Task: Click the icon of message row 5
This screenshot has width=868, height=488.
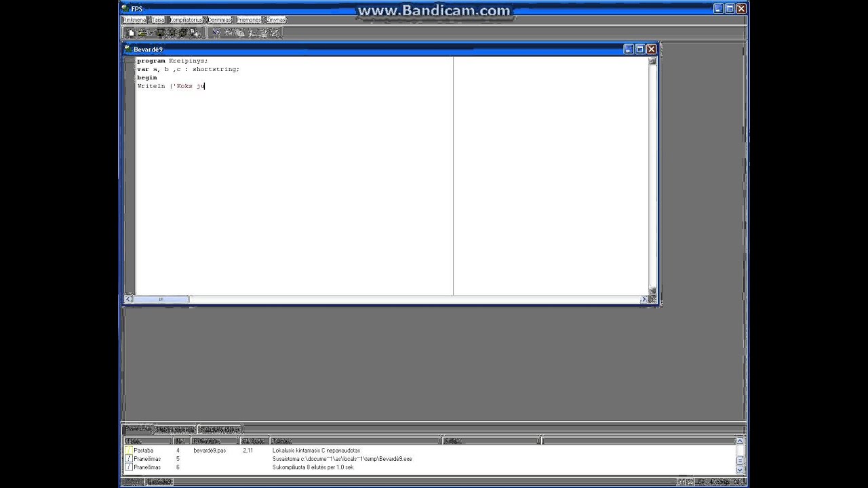Action: [129, 459]
